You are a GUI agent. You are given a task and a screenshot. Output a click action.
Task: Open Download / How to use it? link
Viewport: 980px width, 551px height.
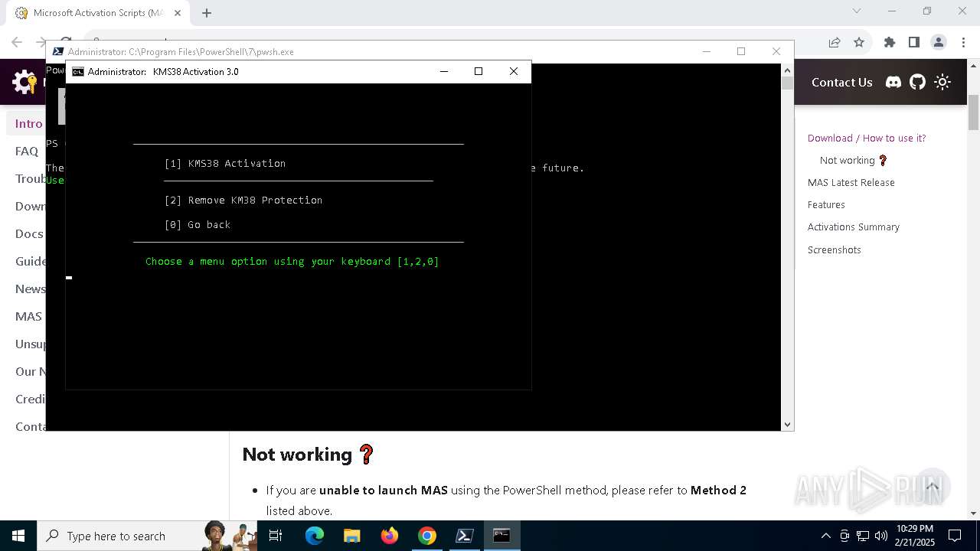pos(867,138)
